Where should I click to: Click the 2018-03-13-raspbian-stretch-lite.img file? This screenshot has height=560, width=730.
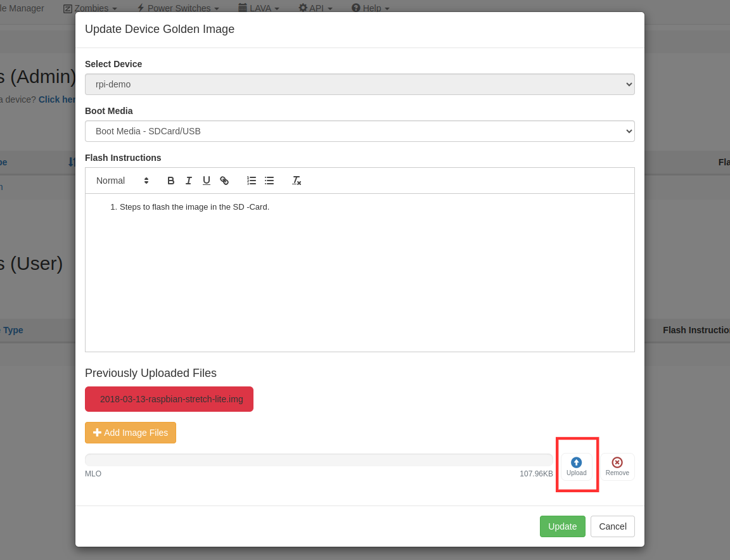click(x=169, y=399)
